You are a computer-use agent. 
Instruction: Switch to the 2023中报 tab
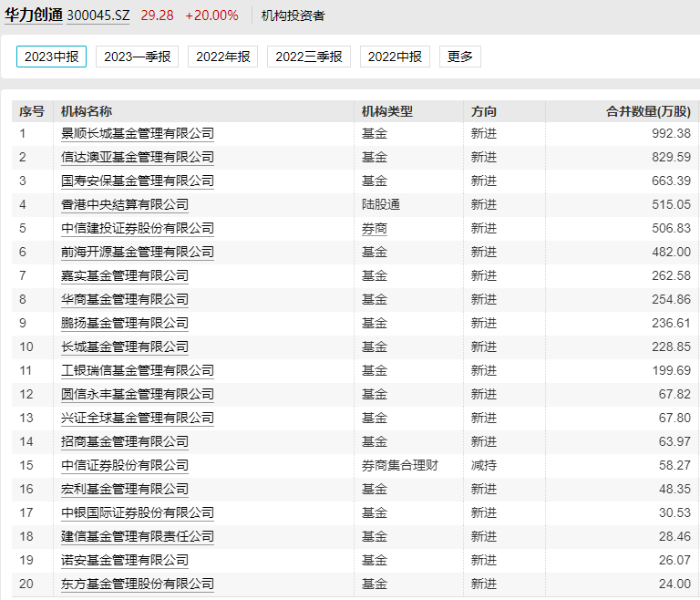coord(51,57)
